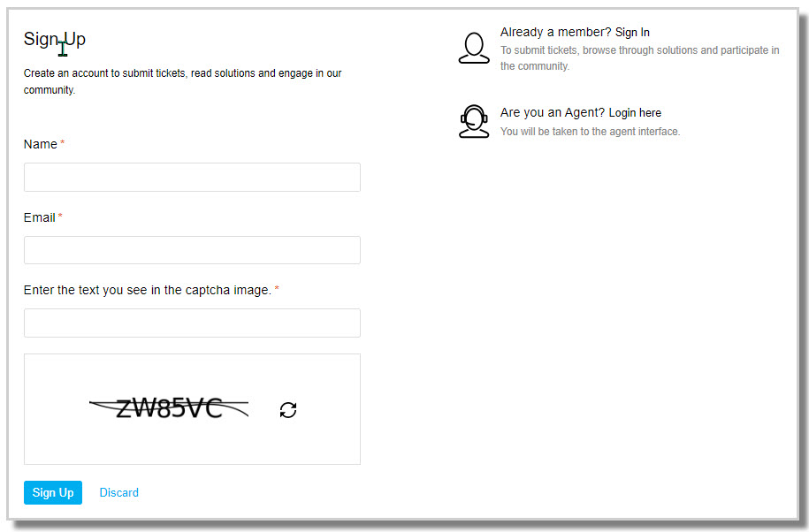The image size is (809, 532).
Task: Click the agent headset icon
Action: (474, 122)
